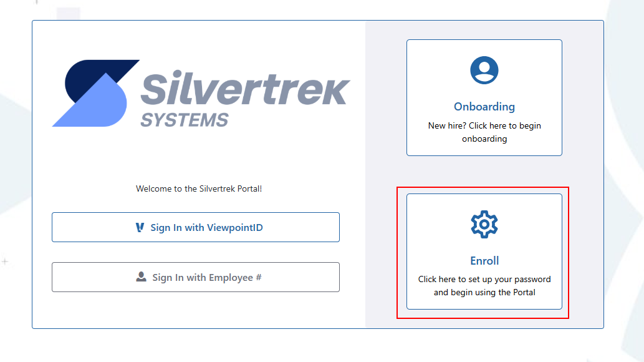Click the employee silhouette icon on button
This screenshot has height=362, width=644.
[141, 277]
